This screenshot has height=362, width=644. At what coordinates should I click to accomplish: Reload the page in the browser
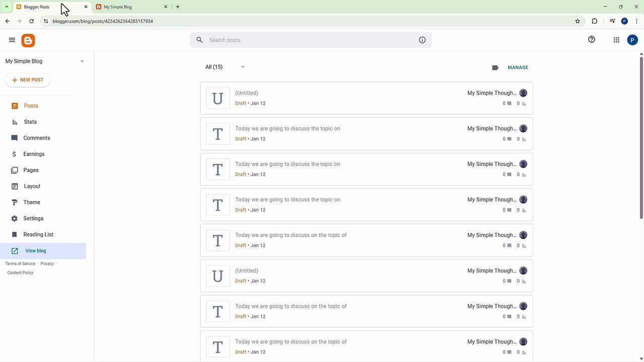point(31,21)
